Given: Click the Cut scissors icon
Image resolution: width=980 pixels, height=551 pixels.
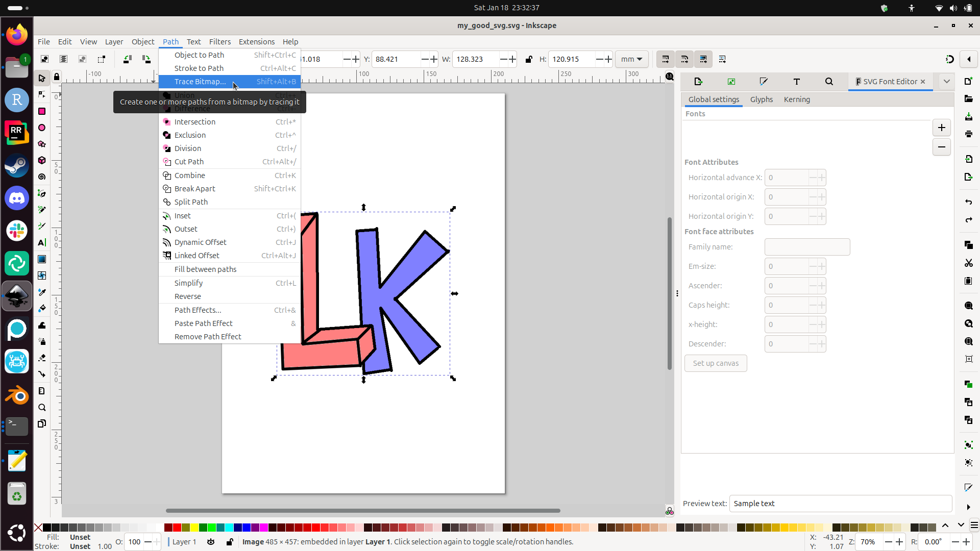Looking at the screenshot, I should pyautogui.click(x=968, y=263).
